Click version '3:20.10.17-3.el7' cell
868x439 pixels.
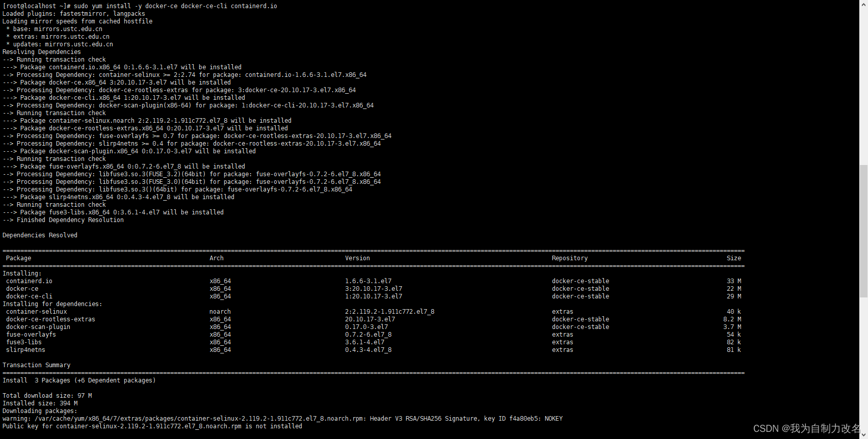(374, 289)
